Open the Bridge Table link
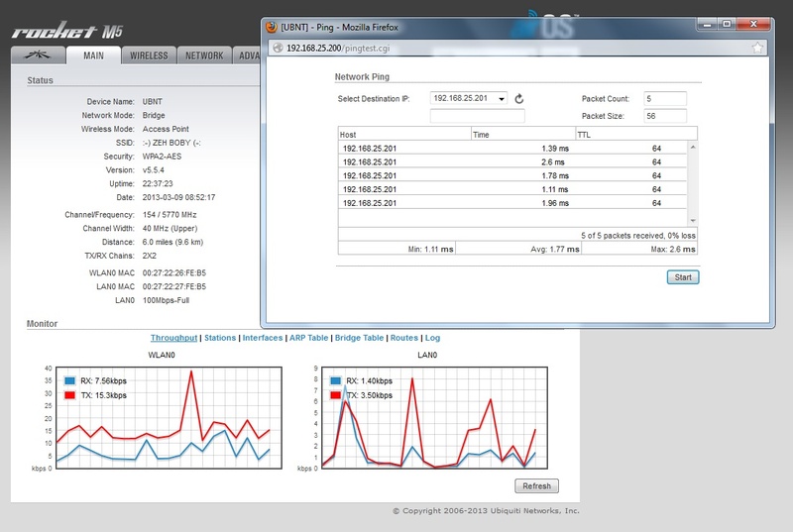The height and width of the screenshot is (532, 793). (359, 338)
